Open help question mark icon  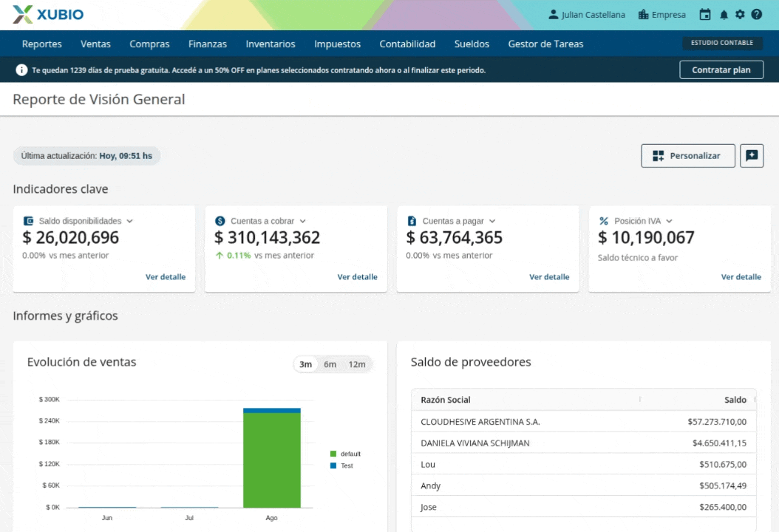pos(757,14)
